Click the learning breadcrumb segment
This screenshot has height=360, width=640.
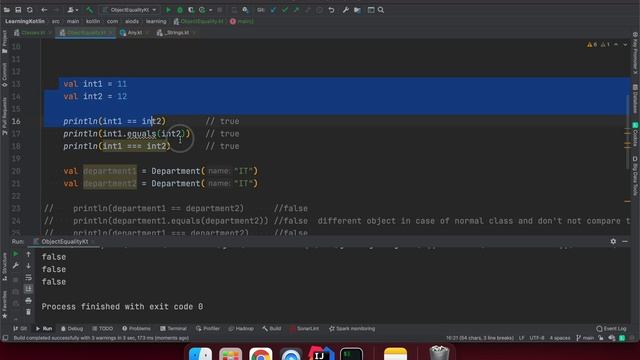156,21
